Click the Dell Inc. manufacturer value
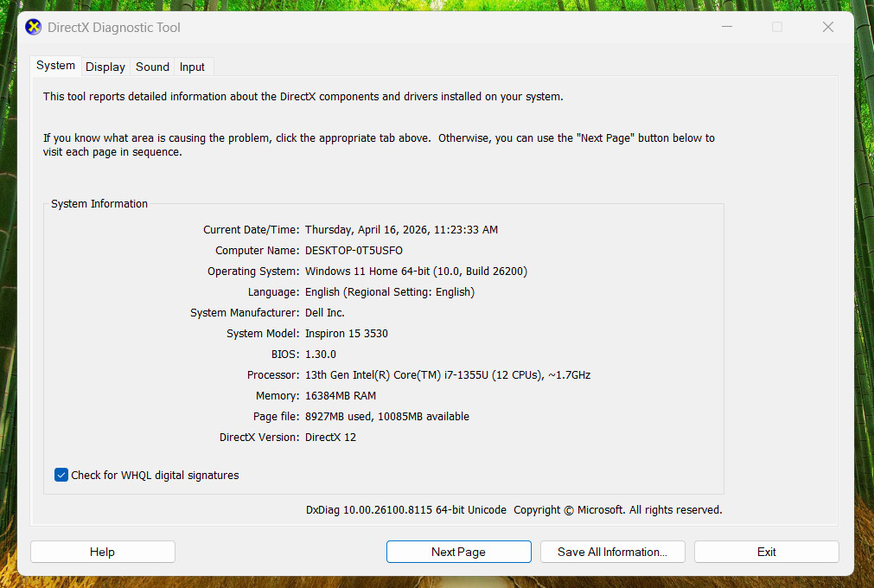 (325, 313)
